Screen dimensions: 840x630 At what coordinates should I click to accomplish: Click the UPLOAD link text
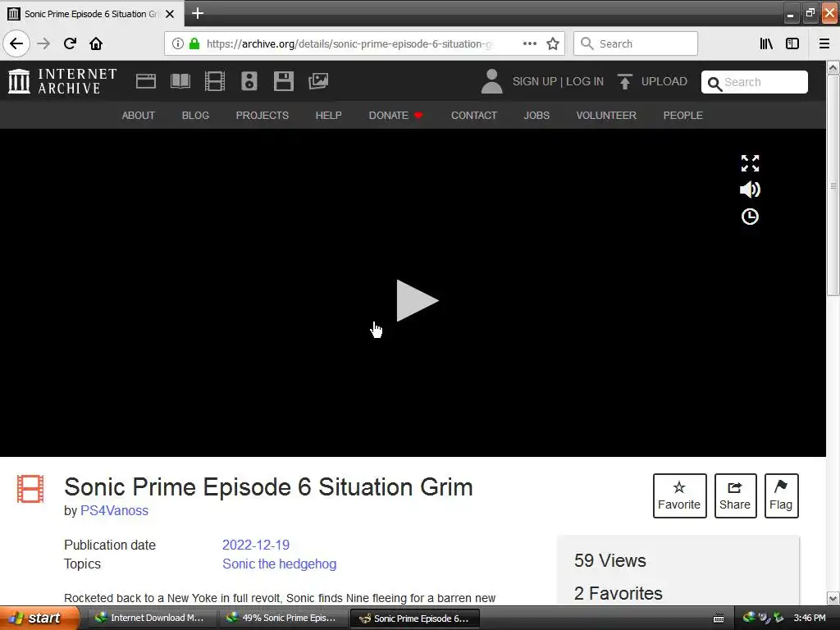[x=664, y=81]
